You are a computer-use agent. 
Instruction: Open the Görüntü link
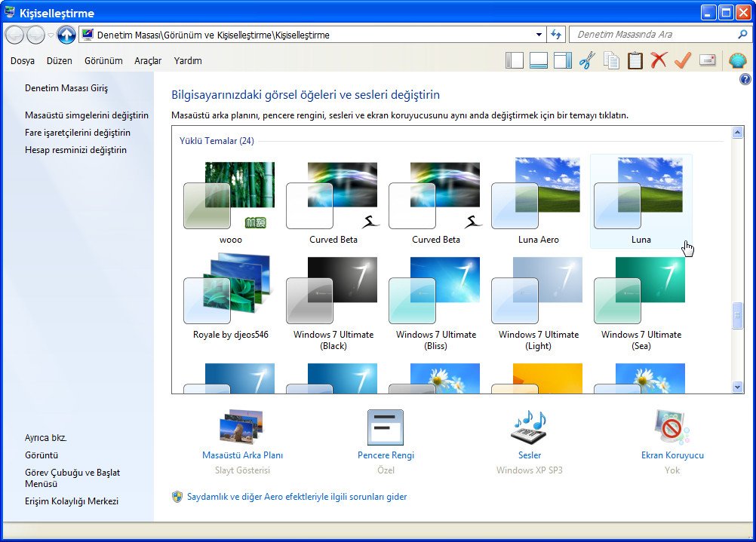click(41, 455)
